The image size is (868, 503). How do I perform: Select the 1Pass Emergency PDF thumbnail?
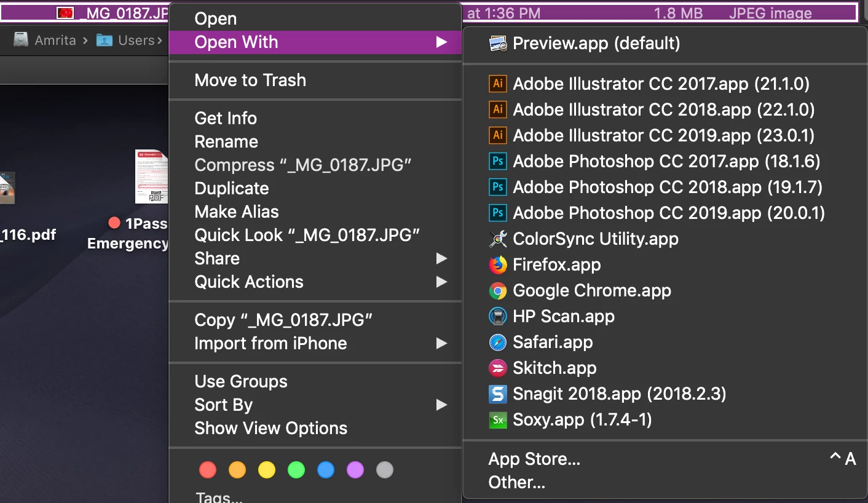pyautogui.click(x=152, y=176)
